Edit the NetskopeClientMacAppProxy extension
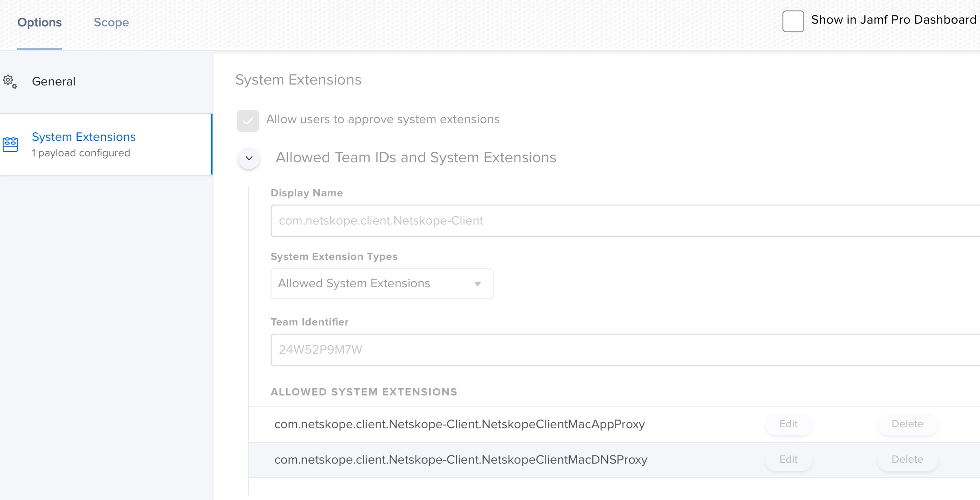Viewport: 980px width, 500px height. (x=788, y=424)
